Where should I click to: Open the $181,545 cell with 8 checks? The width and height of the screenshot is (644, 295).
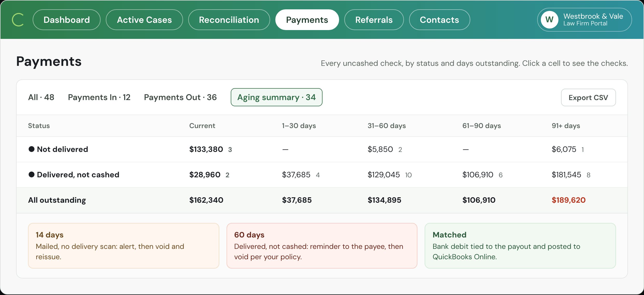pos(571,175)
